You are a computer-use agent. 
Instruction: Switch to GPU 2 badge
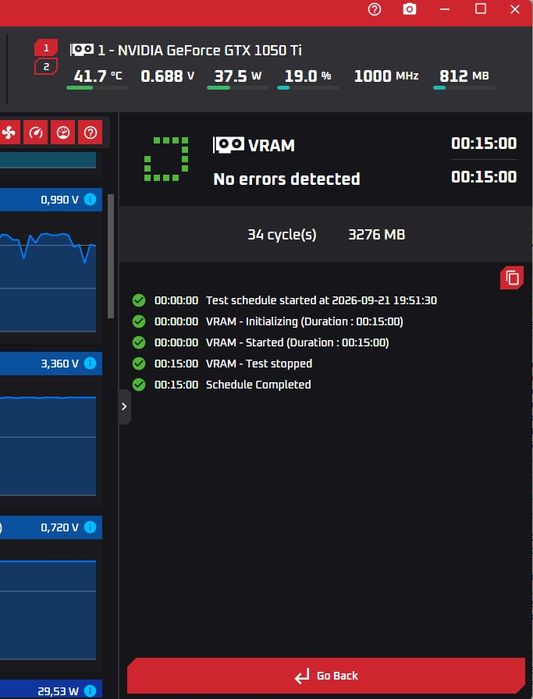(x=46, y=67)
